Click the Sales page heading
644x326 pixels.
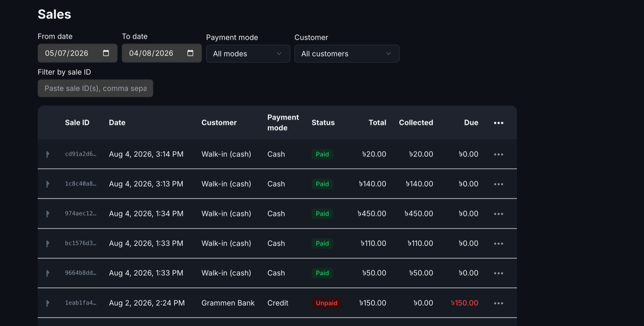pos(54,14)
